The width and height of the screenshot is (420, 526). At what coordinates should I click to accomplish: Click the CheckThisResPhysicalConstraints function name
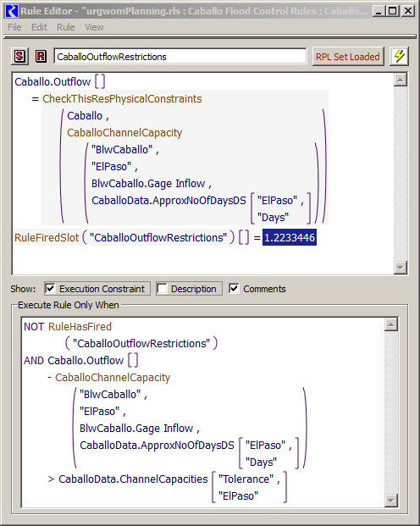point(122,98)
